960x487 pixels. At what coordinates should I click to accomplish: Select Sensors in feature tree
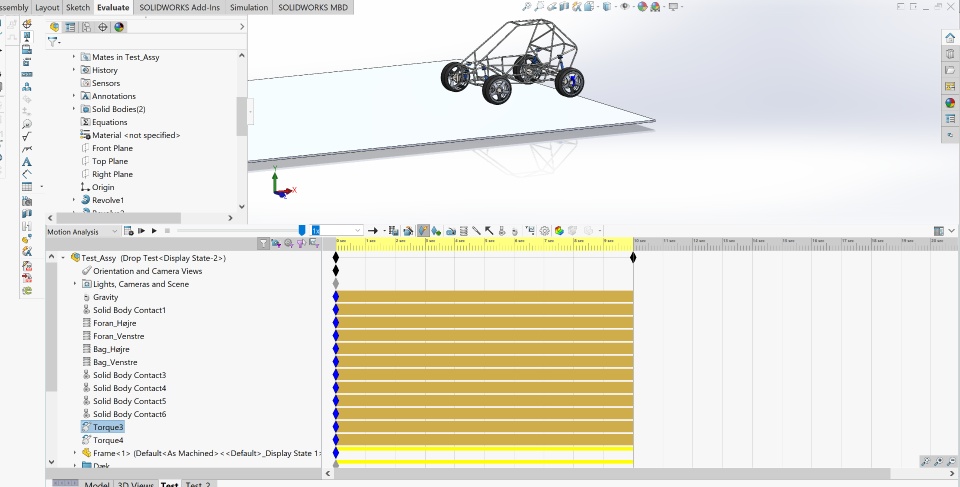(105, 83)
